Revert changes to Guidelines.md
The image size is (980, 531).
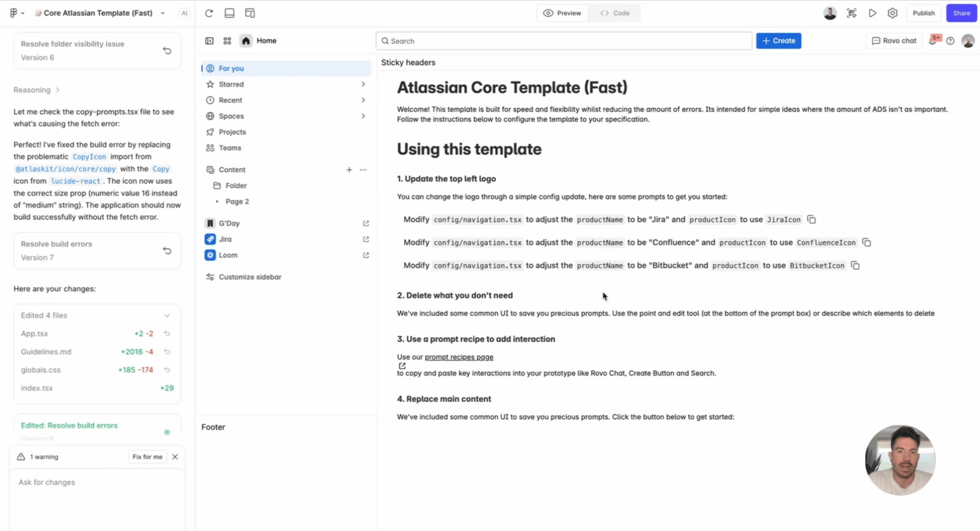coord(167,352)
